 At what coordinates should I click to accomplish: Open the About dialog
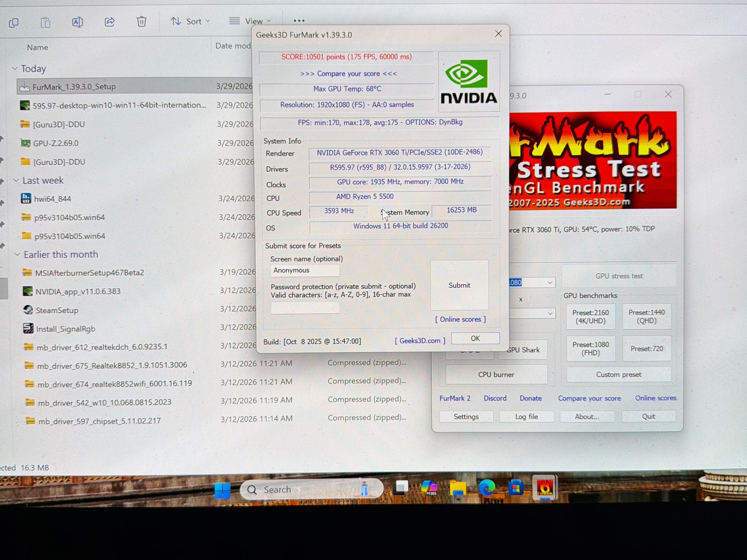(x=587, y=416)
